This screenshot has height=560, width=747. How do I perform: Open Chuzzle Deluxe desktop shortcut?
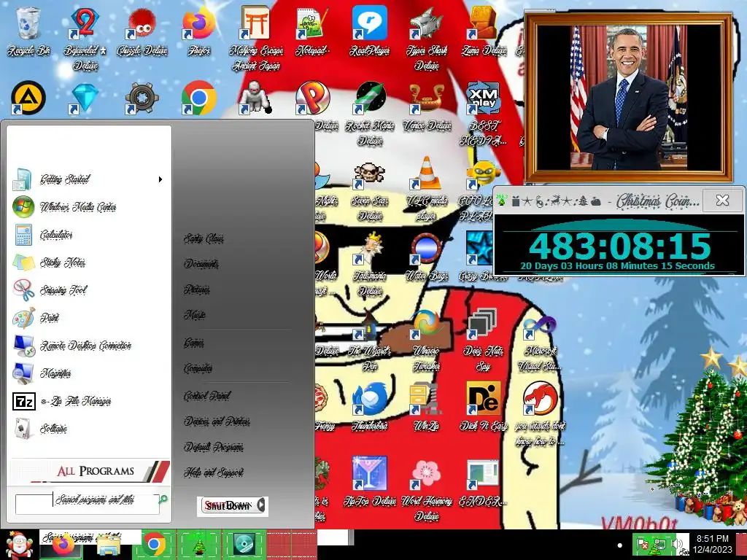(x=142, y=31)
